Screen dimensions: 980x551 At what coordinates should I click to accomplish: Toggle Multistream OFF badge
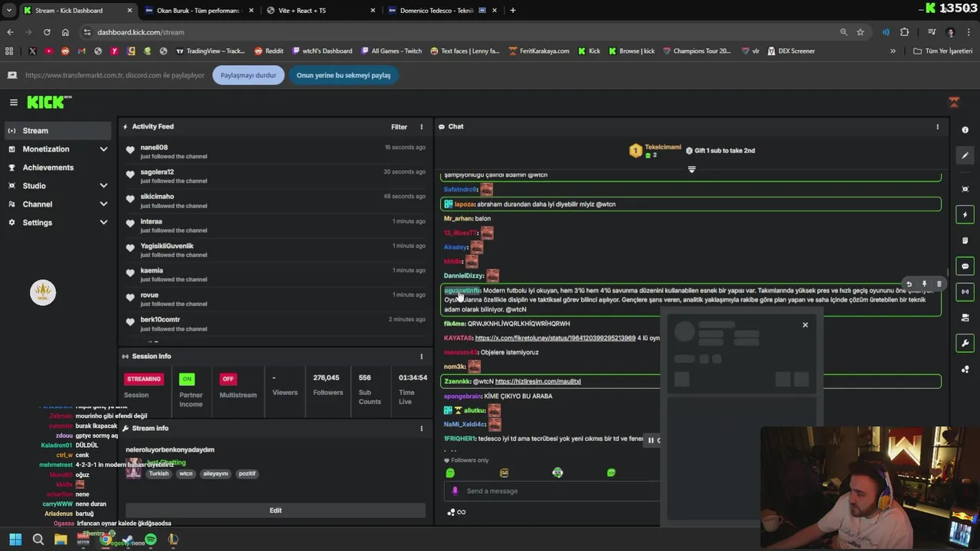click(x=227, y=379)
